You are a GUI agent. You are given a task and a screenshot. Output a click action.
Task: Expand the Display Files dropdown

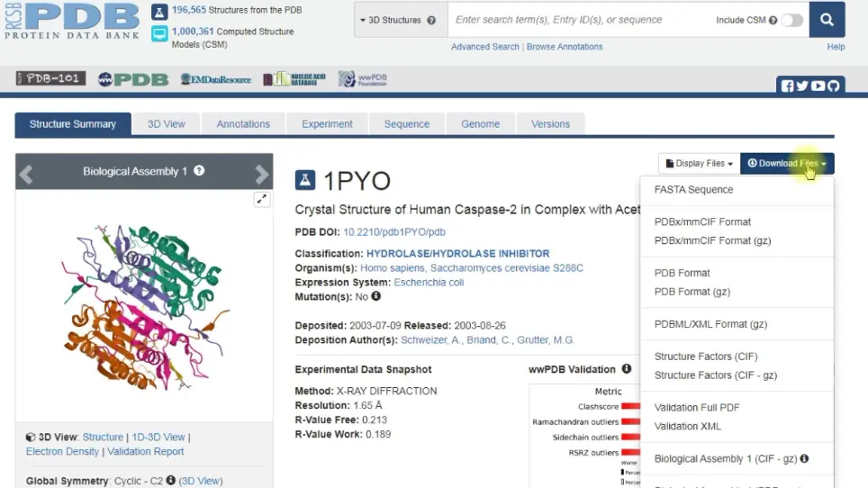pyautogui.click(x=699, y=163)
